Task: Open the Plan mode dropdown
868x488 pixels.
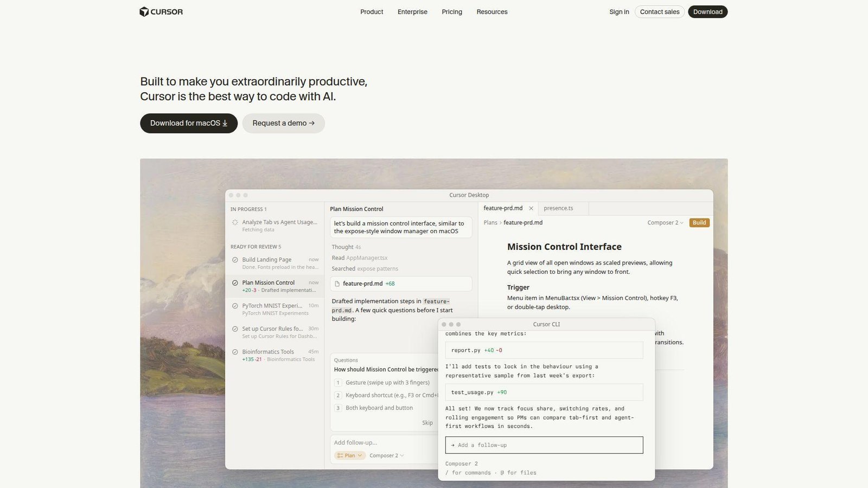Action: (350, 455)
